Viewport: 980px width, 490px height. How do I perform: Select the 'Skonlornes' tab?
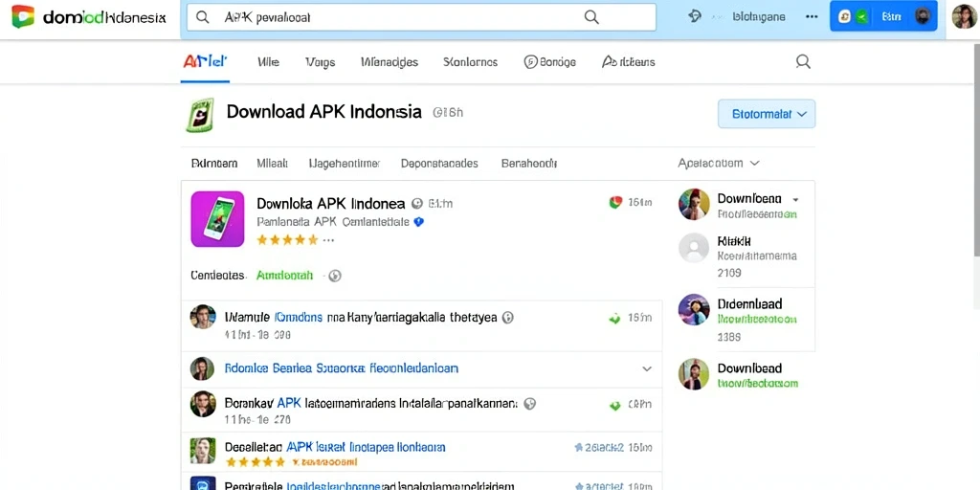click(x=470, y=62)
